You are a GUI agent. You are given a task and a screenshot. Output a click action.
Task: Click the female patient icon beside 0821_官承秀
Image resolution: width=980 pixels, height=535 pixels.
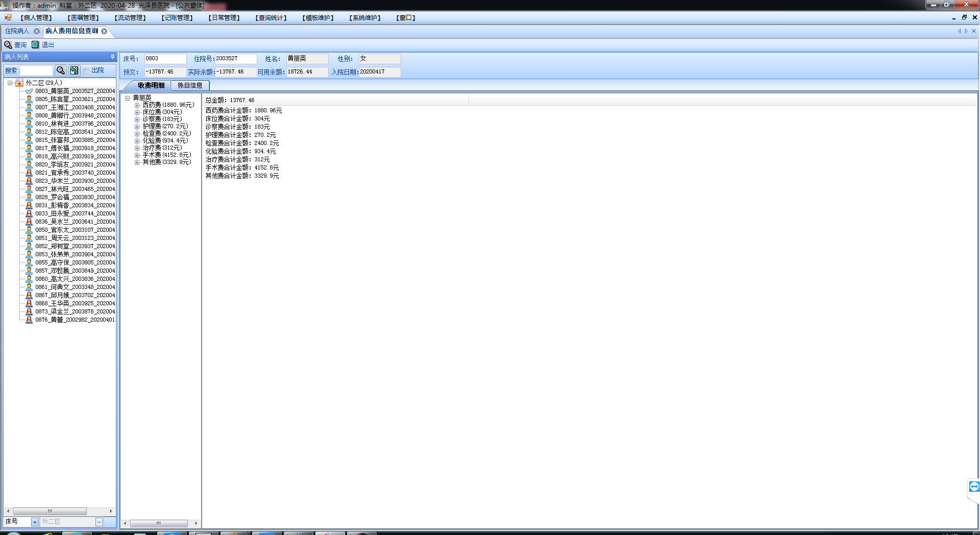pyautogui.click(x=29, y=173)
